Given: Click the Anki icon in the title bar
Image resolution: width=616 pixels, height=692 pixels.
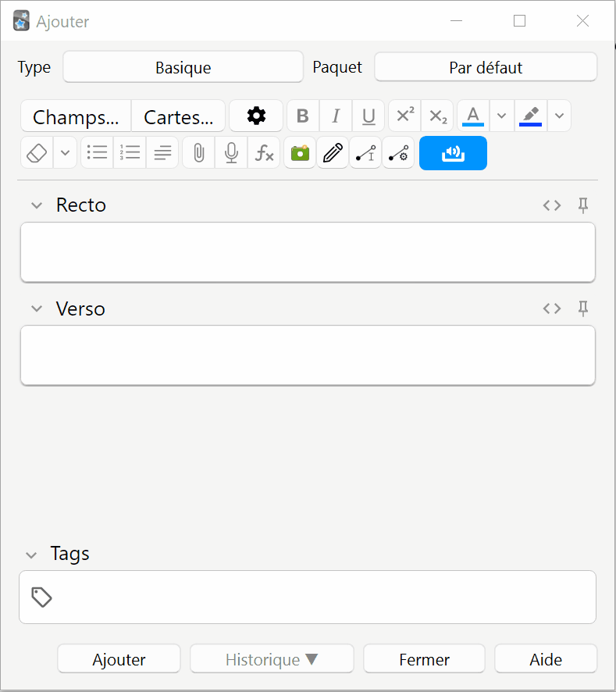Looking at the screenshot, I should 21,21.
